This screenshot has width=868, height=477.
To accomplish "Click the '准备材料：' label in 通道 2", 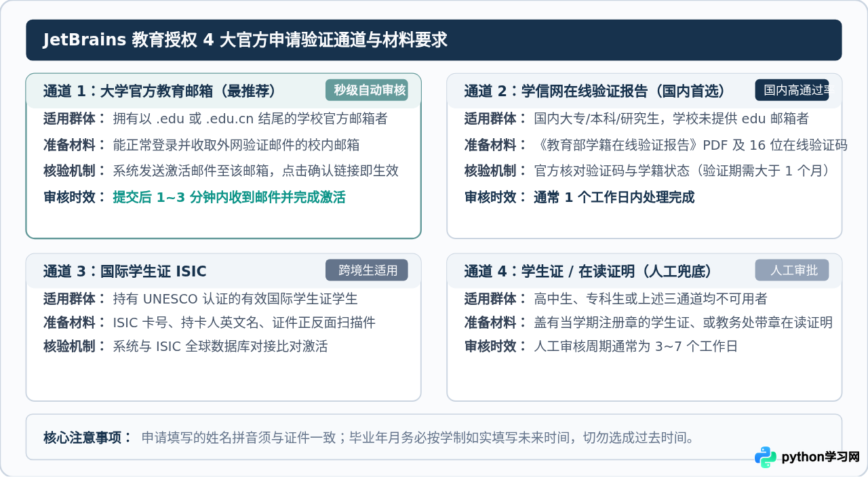I will click(x=496, y=144).
